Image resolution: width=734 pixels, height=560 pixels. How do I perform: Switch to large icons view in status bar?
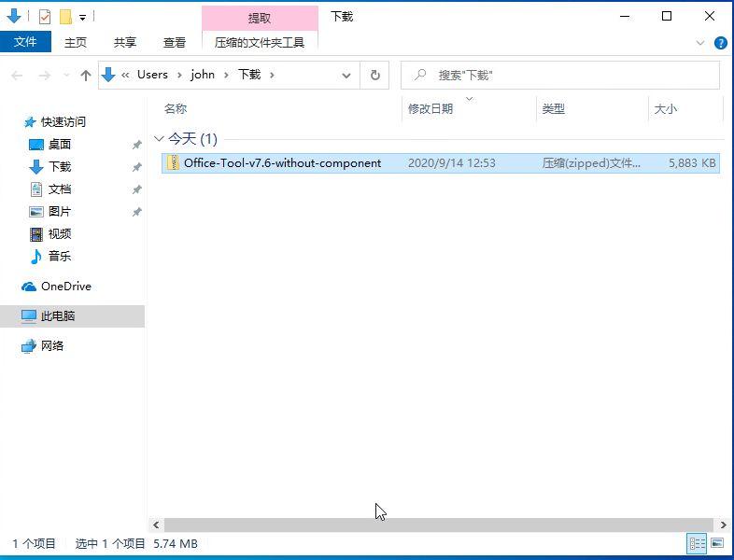[x=717, y=543]
